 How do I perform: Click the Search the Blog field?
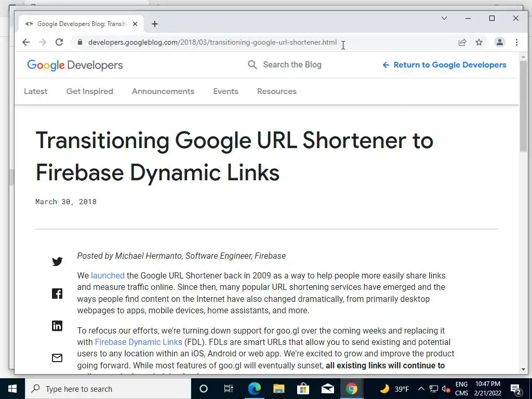point(292,64)
